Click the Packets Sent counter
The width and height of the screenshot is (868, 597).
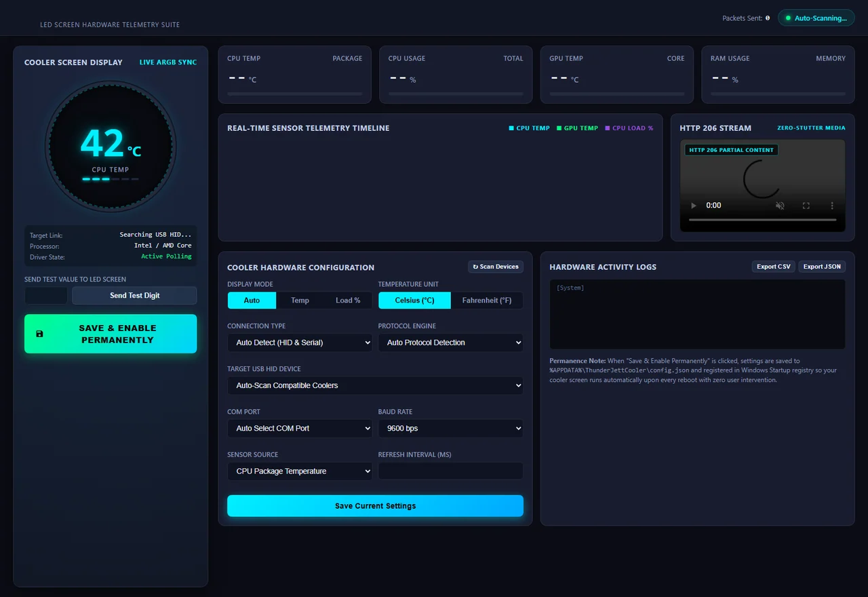(746, 18)
